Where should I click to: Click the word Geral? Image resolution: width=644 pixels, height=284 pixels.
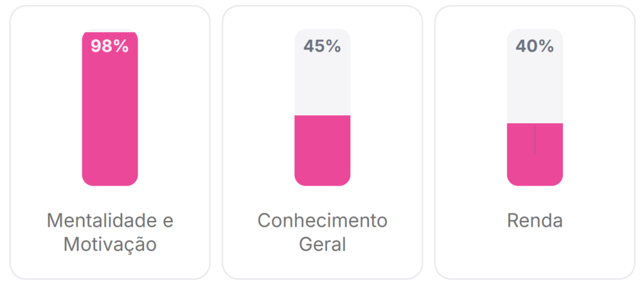[322, 244]
